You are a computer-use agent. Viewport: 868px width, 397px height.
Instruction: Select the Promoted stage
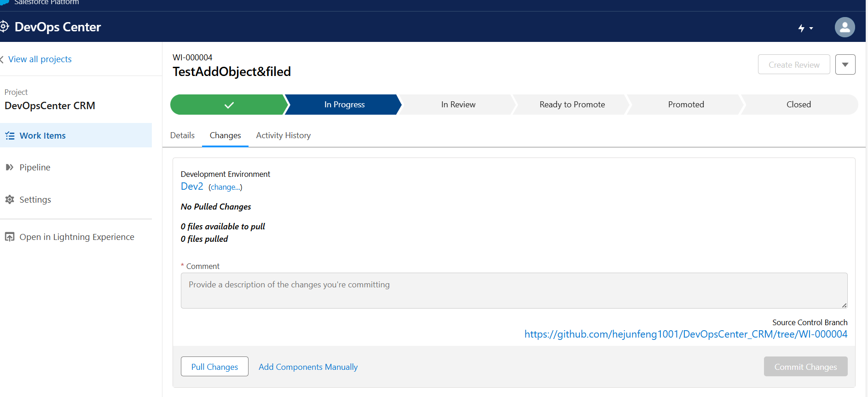686,105
